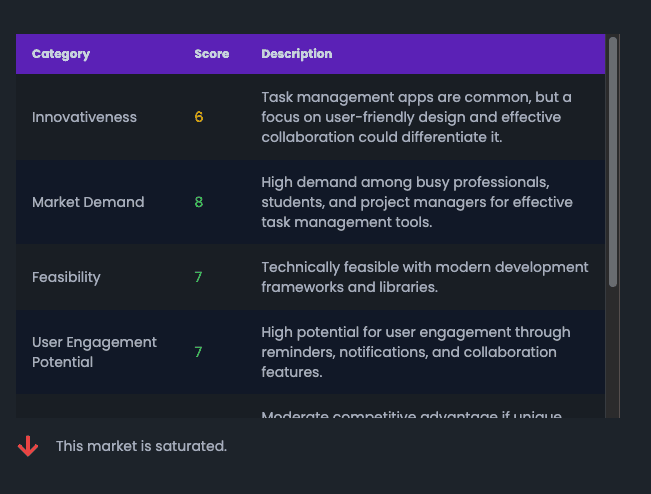The height and width of the screenshot is (494, 651).
Task: Select the User Engagement Potential cell
Action: coord(94,352)
